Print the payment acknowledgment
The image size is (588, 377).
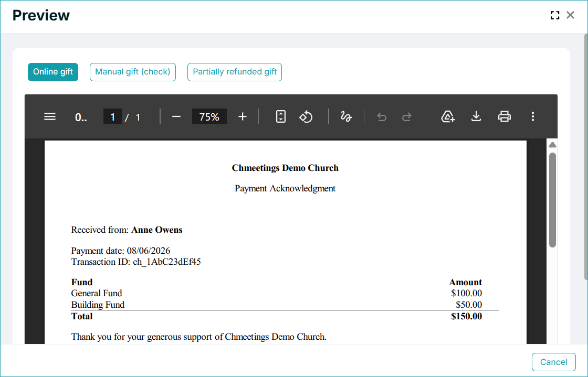click(505, 117)
